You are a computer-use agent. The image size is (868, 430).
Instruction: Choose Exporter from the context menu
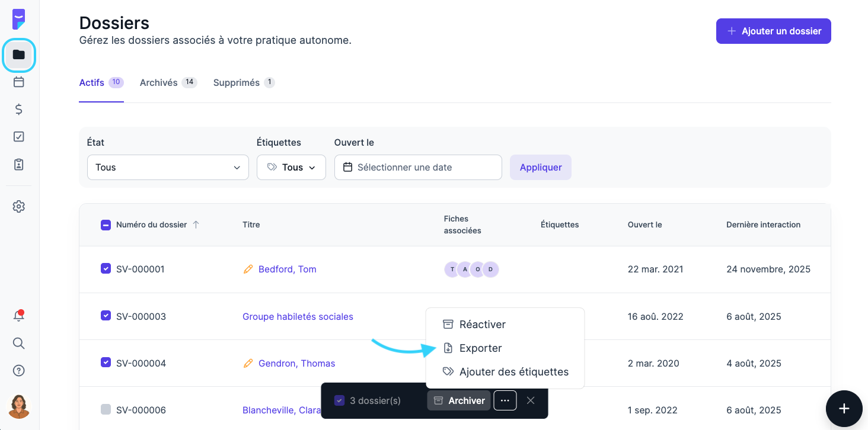coord(480,348)
